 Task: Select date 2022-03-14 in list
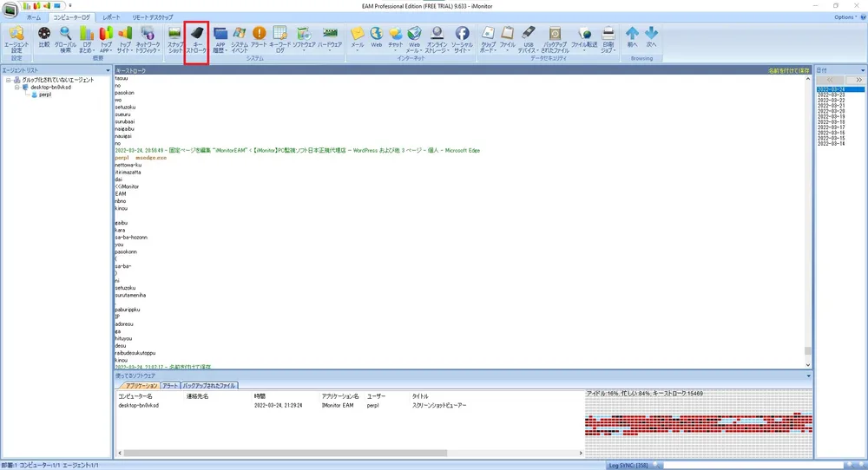coord(831,143)
